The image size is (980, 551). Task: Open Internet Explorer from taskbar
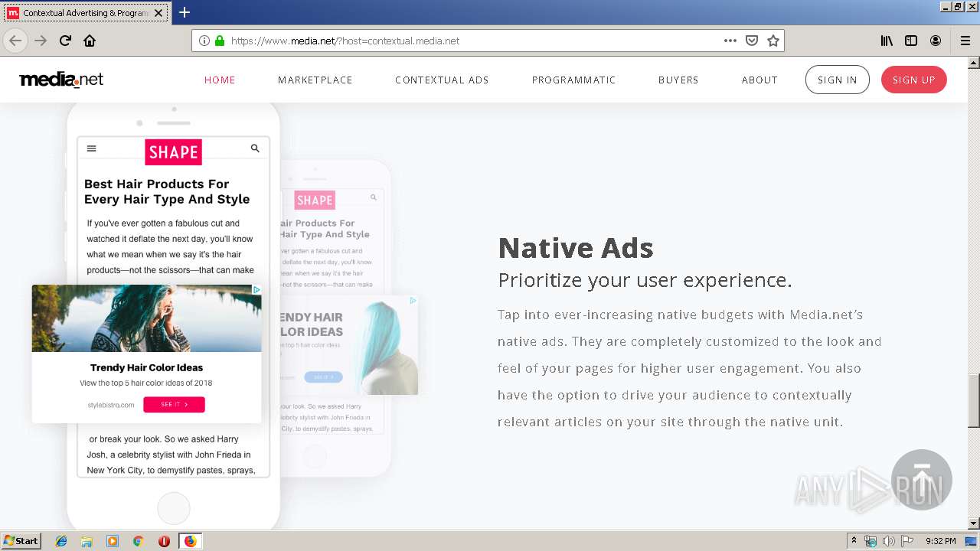61,541
